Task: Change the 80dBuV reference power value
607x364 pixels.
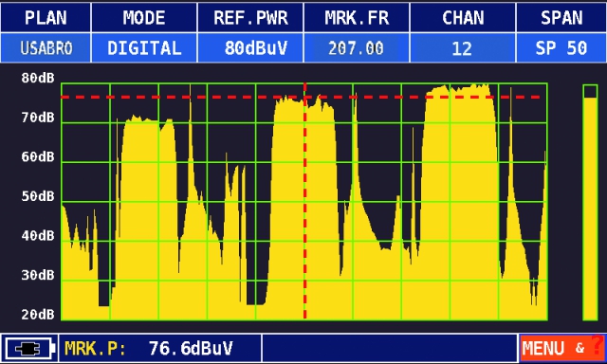Action: (250, 48)
